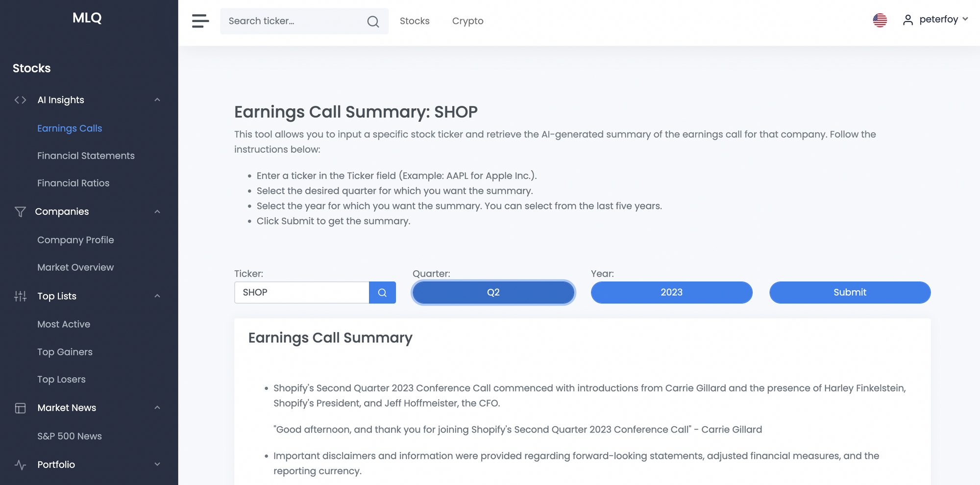Click the 'Click Submit to get the summary.' instruction

click(333, 222)
